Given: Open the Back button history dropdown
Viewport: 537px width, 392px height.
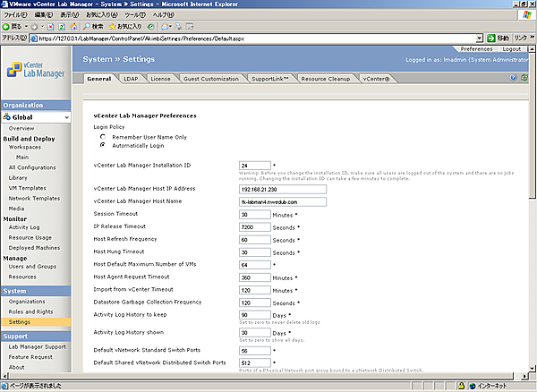Looking at the screenshot, I should tap(26, 26).
